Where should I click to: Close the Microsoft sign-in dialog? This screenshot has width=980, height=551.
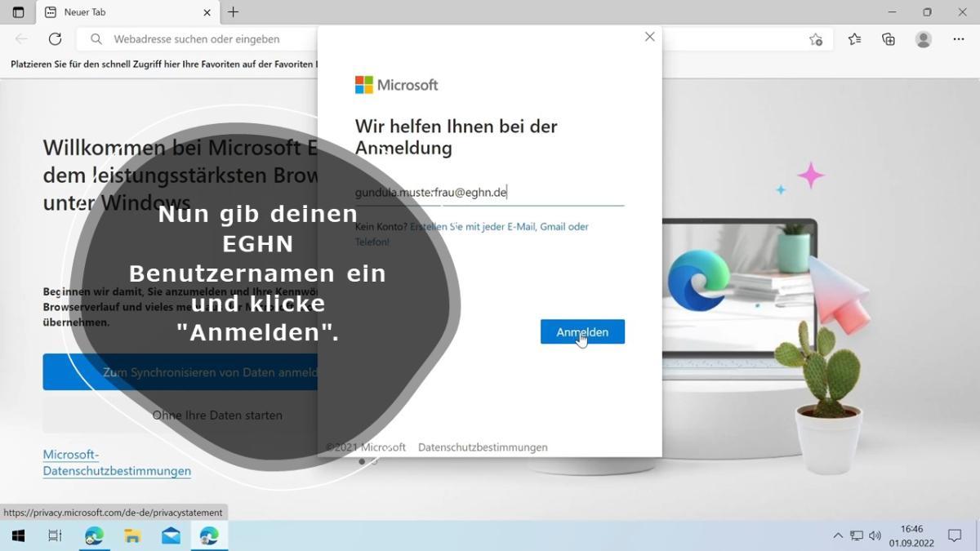click(x=649, y=37)
